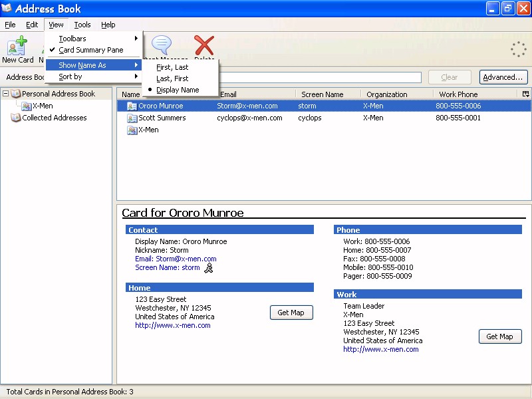Open the Help menu
532x399 pixels.
[108, 25]
